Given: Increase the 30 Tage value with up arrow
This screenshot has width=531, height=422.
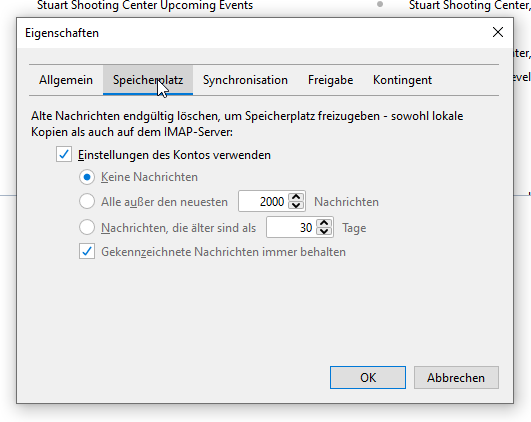Looking at the screenshot, I should [x=324, y=223].
